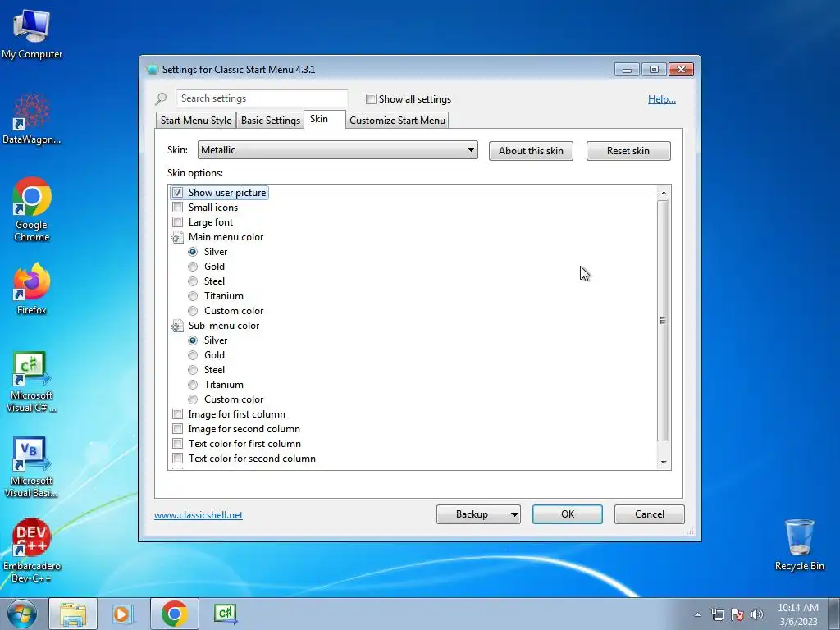Check Image for first column

177,414
